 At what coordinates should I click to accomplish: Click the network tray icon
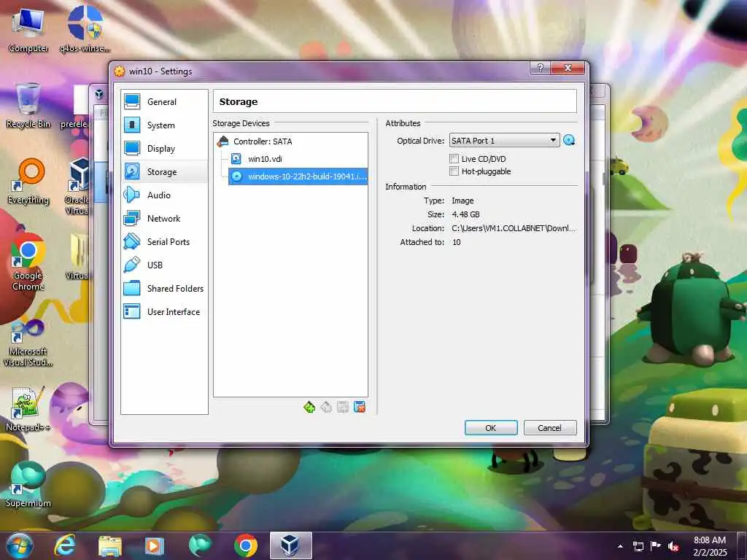638,546
